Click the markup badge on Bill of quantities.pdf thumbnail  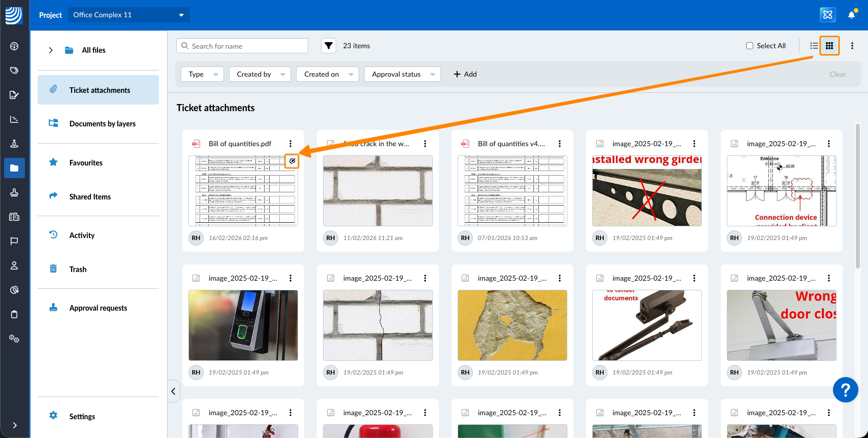pyautogui.click(x=292, y=161)
